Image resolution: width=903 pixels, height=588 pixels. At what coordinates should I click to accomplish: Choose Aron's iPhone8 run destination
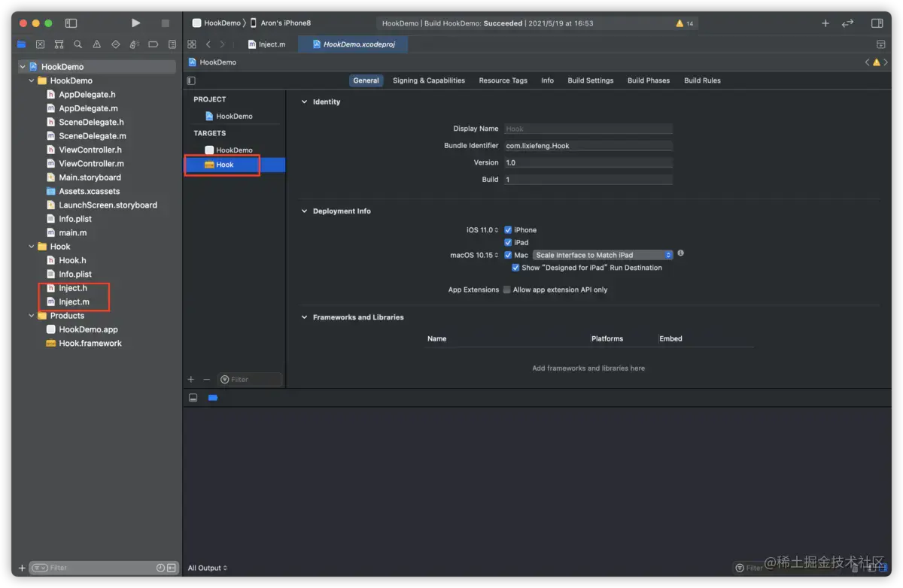280,23
